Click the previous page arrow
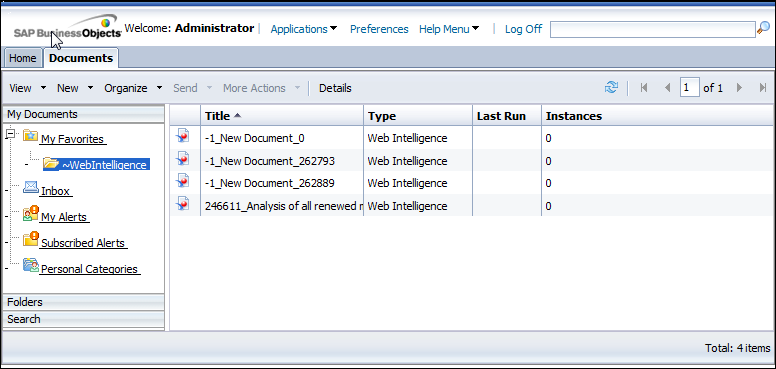The height and width of the screenshot is (369, 776). tap(667, 88)
